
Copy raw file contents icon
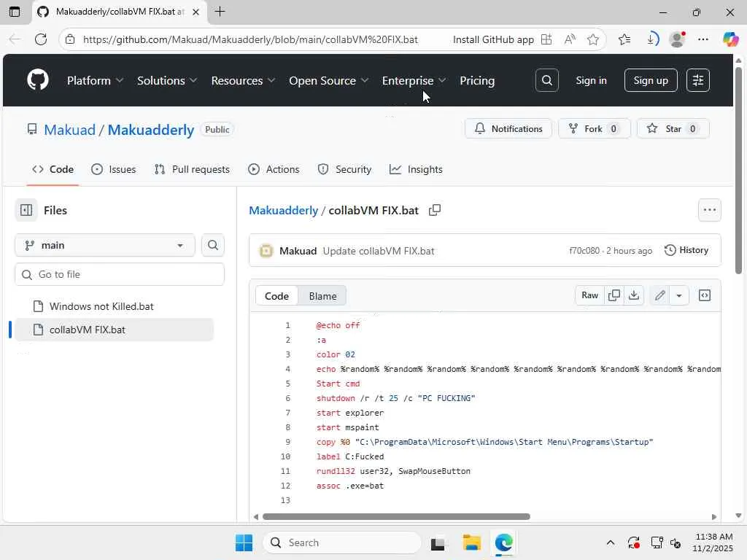[x=614, y=295]
